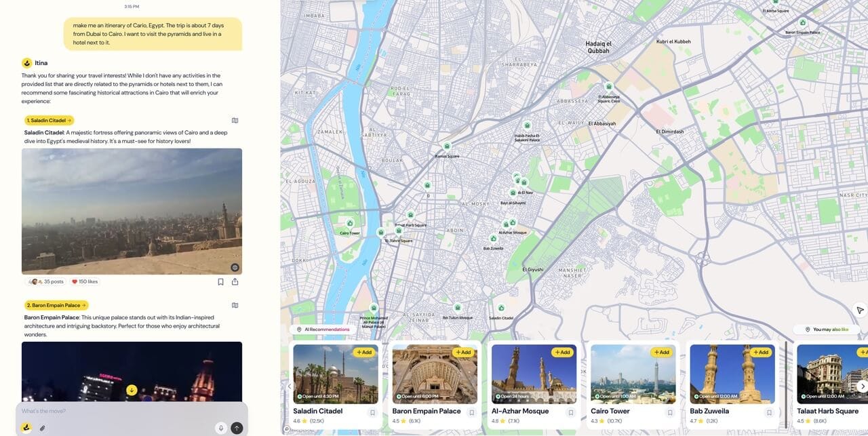This screenshot has width=868, height=436.
Task: Toggle bookmark on Cairo Tower card
Action: click(670, 412)
